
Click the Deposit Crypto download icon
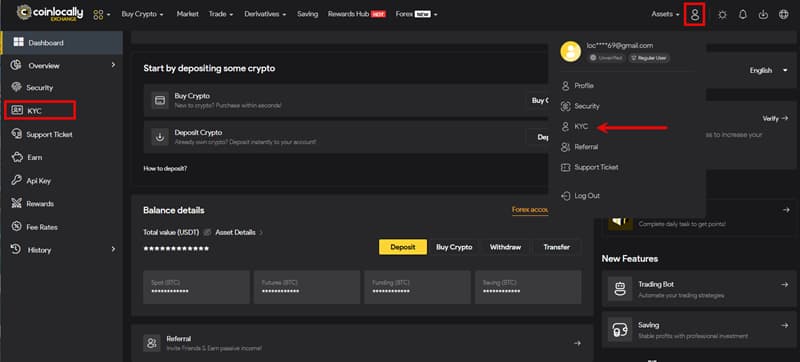click(x=160, y=137)
